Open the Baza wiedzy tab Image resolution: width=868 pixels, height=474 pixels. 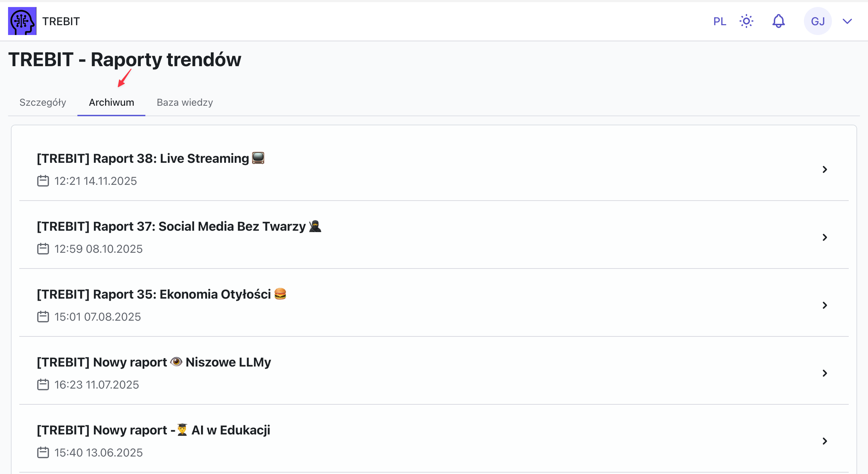185,102
